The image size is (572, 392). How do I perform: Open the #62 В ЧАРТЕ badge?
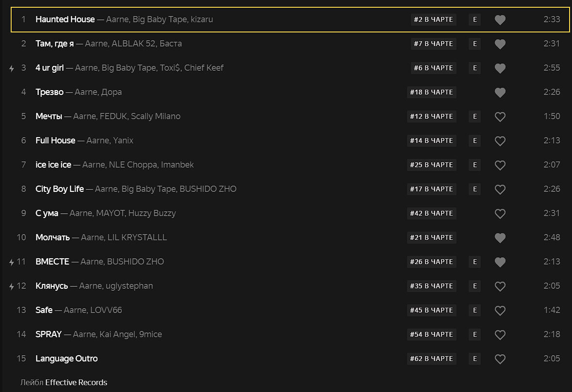click(432, 359)
